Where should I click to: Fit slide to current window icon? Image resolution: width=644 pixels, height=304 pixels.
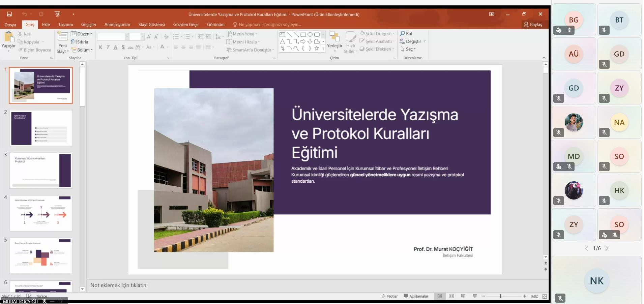click(x=545, y=296)
